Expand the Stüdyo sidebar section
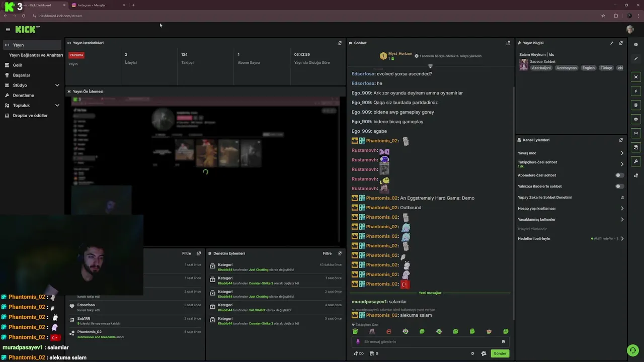The width and height of the screenshot is (644, 362). point(32,85)
